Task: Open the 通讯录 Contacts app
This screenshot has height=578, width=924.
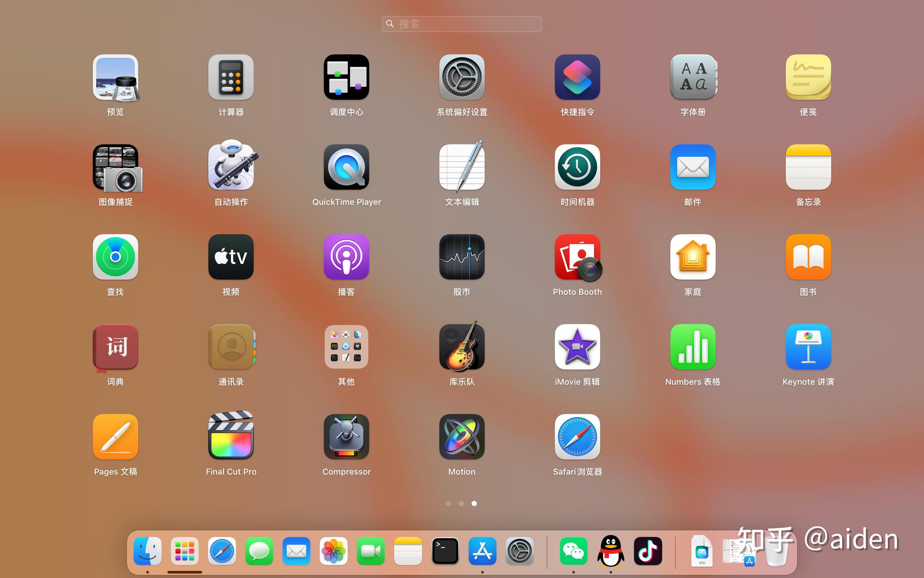Action: point(232,347)
